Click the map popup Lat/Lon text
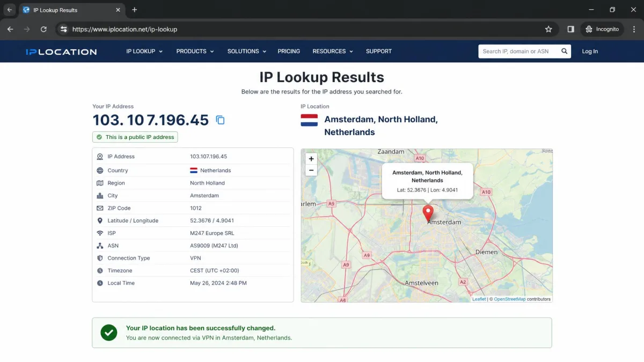This screenshot has width=644, height=362. pos(427,190)
